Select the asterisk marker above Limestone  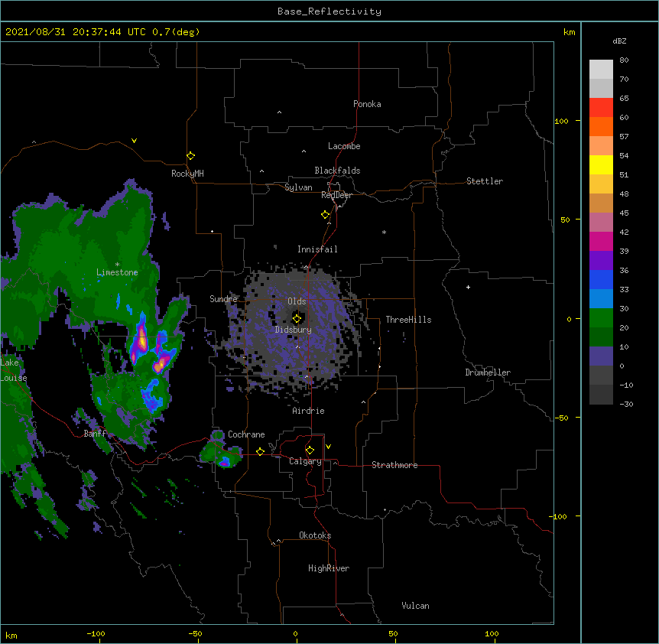coord(117,265)
